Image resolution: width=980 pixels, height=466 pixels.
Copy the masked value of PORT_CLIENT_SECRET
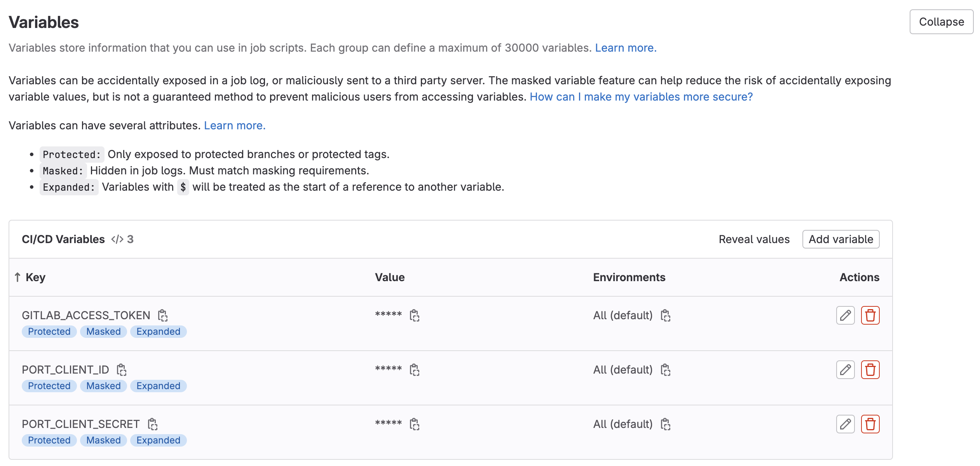(x=414, y=424)
